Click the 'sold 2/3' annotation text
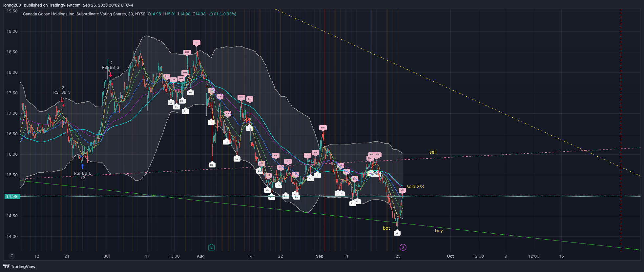This screenshot has height=272, width=644. 415,186
